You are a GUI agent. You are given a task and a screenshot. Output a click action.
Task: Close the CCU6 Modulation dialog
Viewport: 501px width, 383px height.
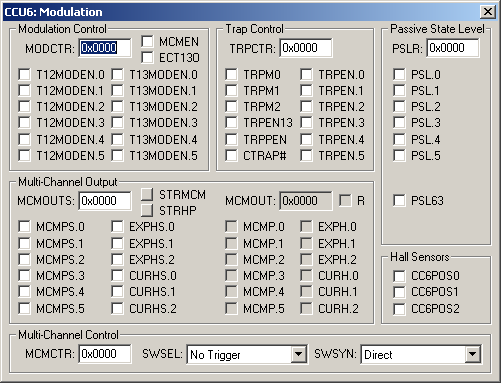pyautogui.click(x=488, y=12)
